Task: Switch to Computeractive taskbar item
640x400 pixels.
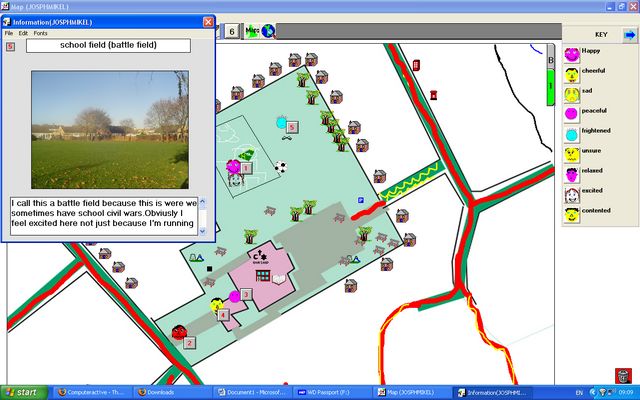Action: tap(91, 392)
